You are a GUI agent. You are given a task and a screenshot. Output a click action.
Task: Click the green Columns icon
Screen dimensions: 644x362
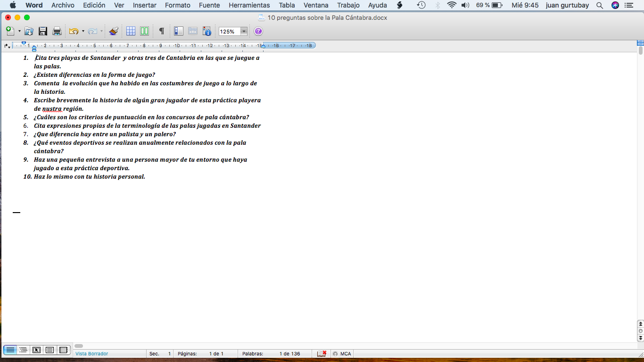pyautogui.click(x=144, y=31)
